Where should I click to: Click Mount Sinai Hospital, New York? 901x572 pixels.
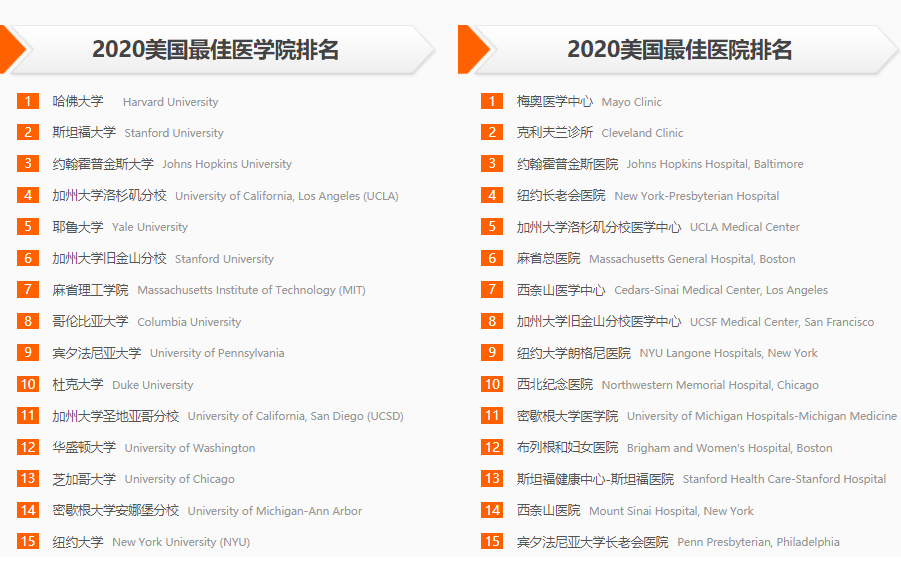point(671,511)
